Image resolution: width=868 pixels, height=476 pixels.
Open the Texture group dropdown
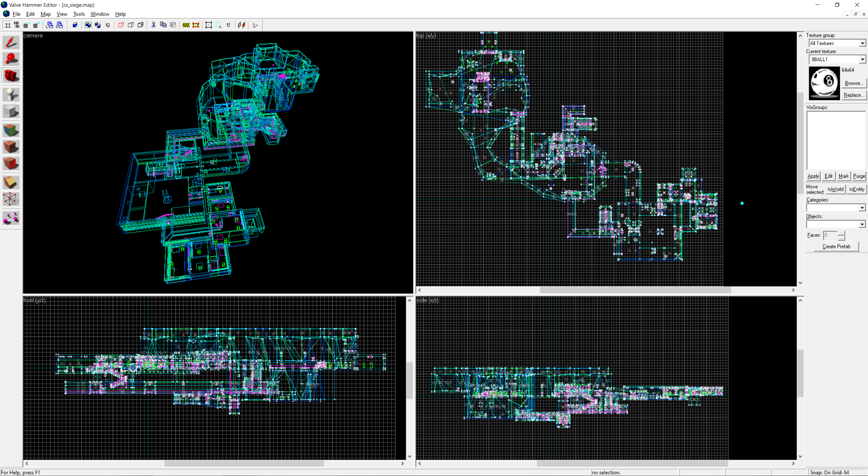click(862, 43)
